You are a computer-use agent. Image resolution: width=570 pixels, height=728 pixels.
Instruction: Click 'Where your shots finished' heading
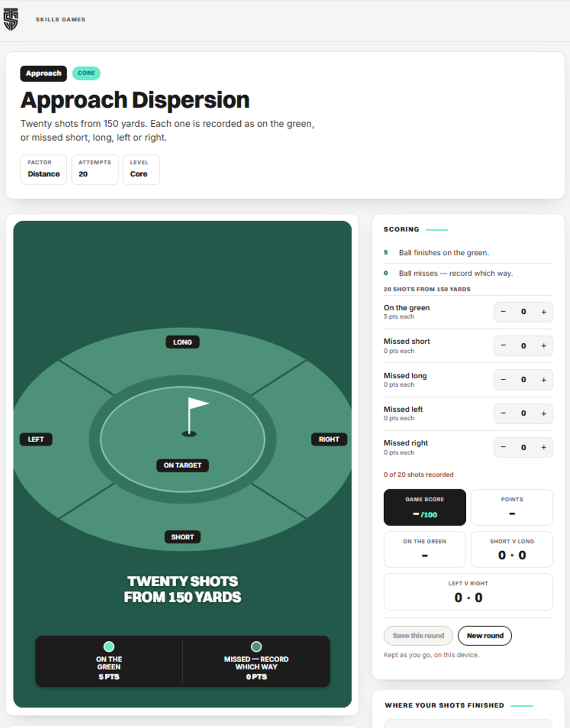tap(444, 705)
